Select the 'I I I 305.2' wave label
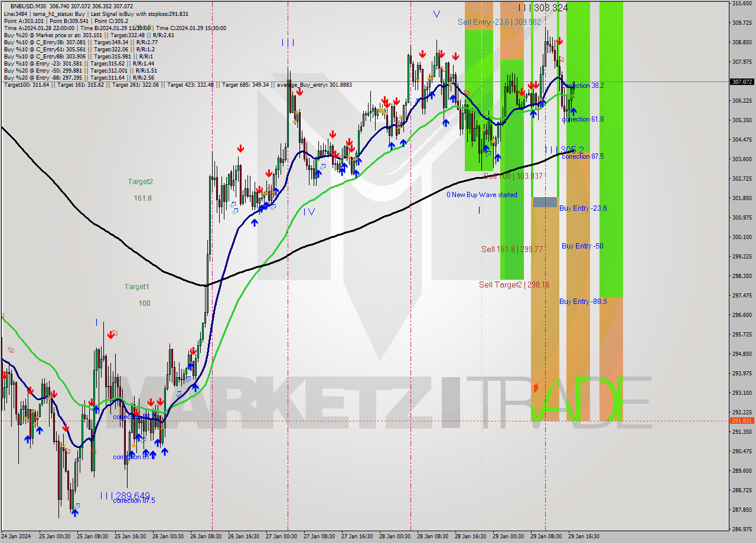The width and height of the screenshot is (756, 543). click(x=565, y=149)
